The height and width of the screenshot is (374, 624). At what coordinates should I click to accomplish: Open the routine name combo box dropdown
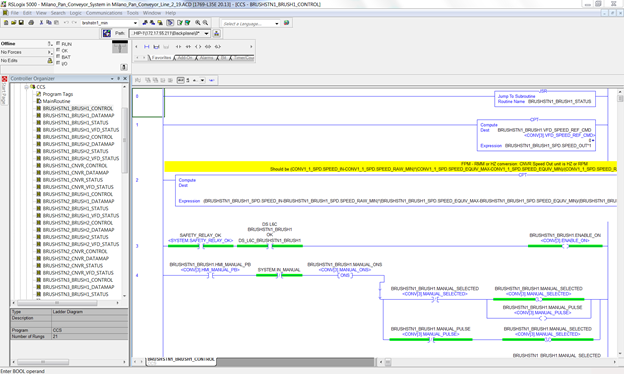(135, 23)
